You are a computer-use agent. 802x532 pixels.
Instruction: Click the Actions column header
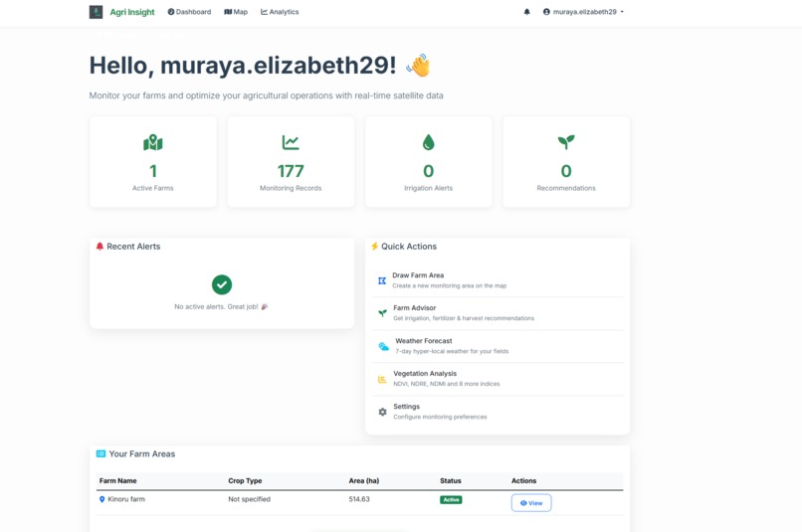click(523, 481)
